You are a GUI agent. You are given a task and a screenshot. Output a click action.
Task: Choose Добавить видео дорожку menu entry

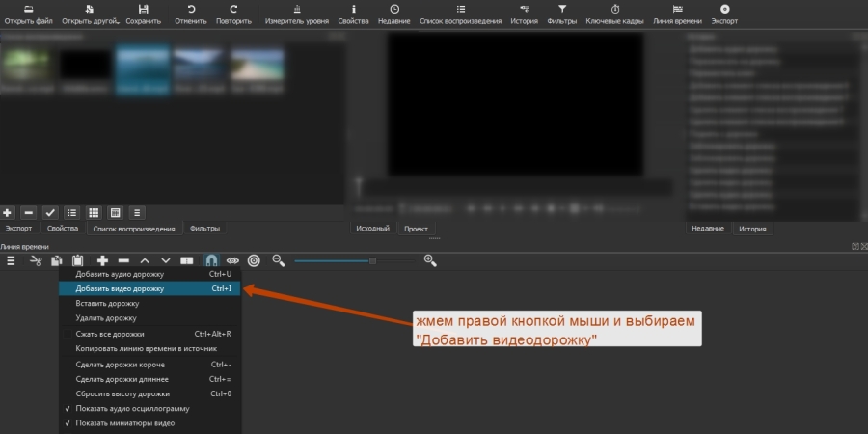(121, 288)
